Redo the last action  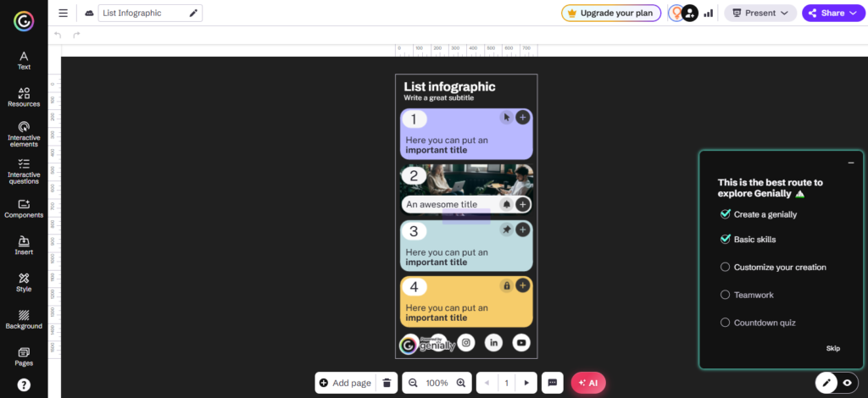click(x=76, y=35)
